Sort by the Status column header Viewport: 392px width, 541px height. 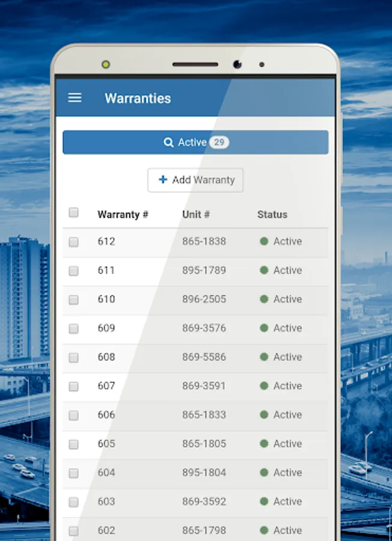pos(272,214)
